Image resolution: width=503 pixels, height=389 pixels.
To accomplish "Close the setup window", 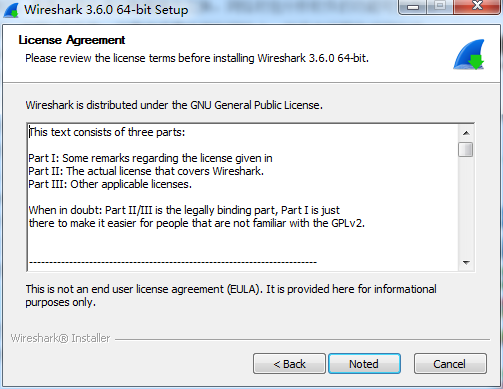I will pos(477,7).
